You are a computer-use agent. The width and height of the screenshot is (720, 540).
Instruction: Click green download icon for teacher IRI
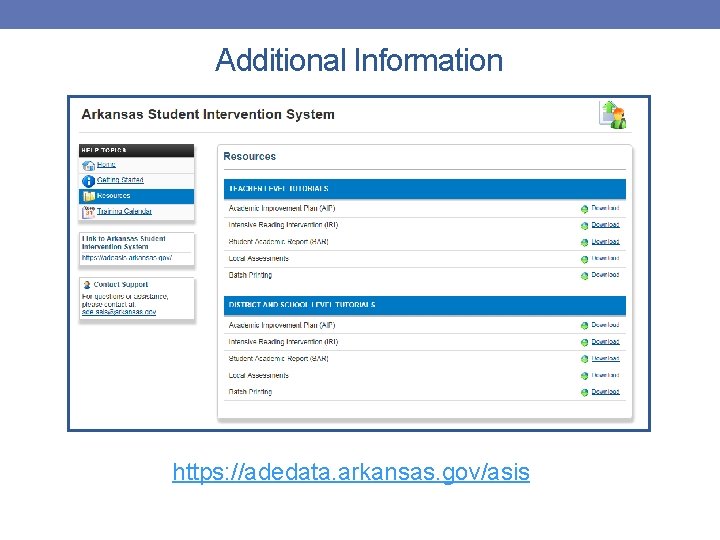pos(585,226)
